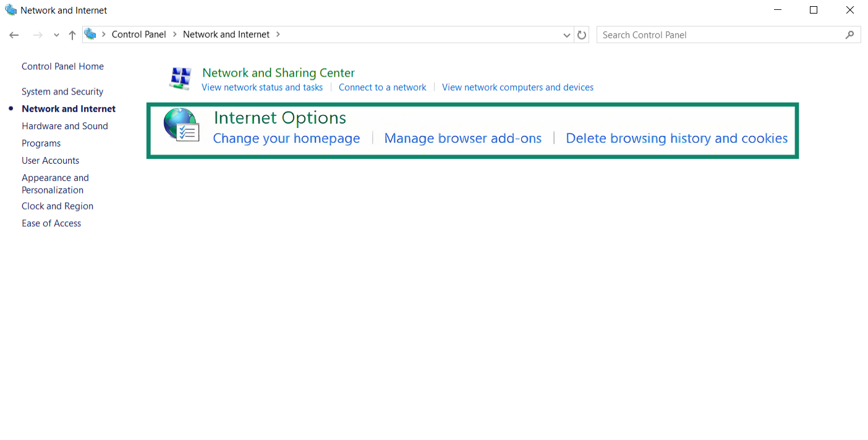Expand the chevron after Network and Internet breadcrumb
This screenshot has width=868, height=440.
(278, 35)
